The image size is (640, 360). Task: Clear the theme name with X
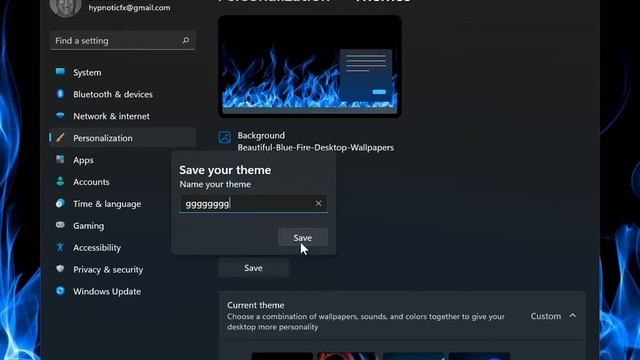pyautogui.click(x=318, y=203)
